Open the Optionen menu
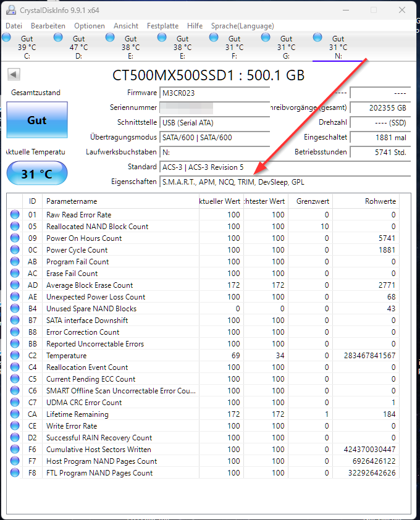420x520 pixels. tap(90, 26)
